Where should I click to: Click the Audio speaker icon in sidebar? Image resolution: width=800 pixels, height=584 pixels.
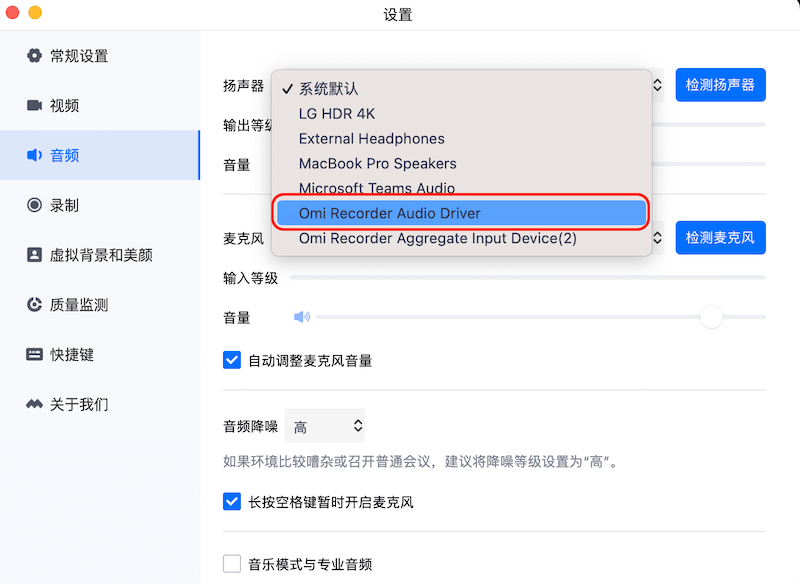[x=34, y=155]
